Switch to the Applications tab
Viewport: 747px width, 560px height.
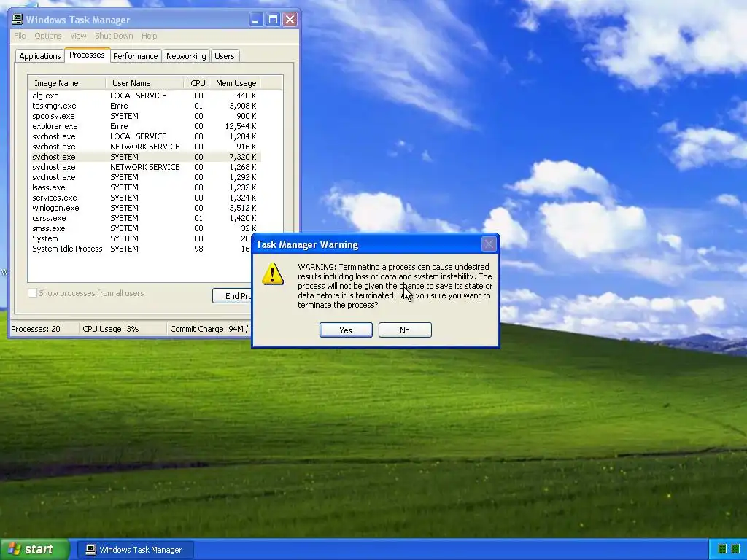click(x=40, y=55)
